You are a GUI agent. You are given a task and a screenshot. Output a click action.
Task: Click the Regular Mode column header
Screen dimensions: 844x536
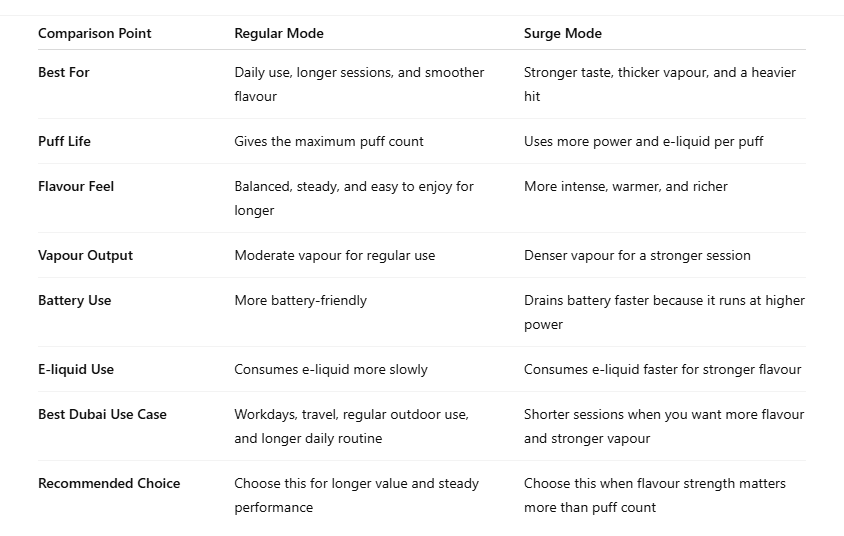[x=279, y=33]
